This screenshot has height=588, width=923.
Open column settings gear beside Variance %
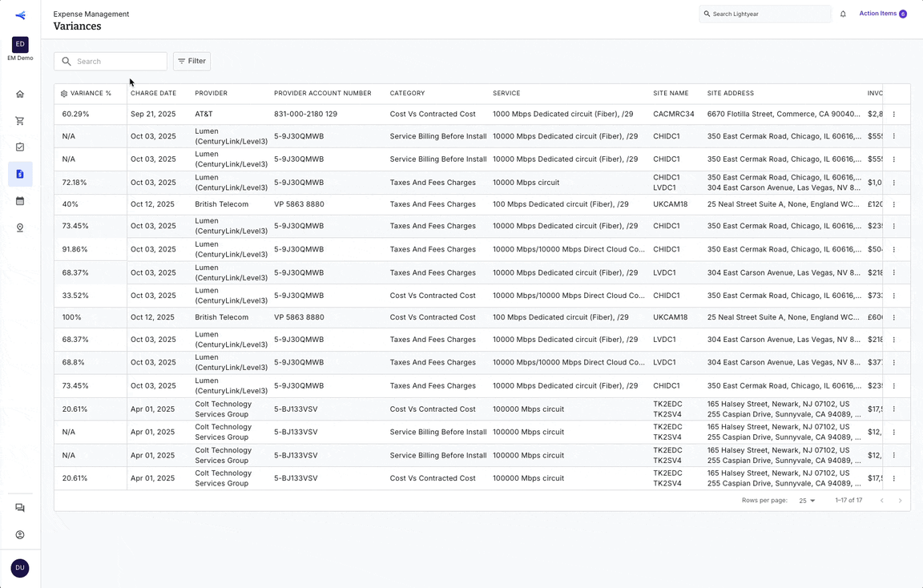64,94
